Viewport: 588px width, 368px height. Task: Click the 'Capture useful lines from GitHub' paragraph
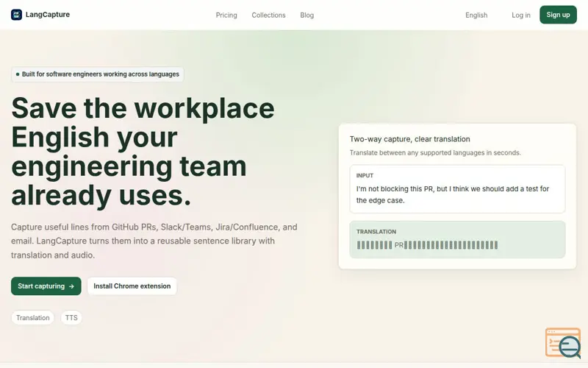pos(154,241)
